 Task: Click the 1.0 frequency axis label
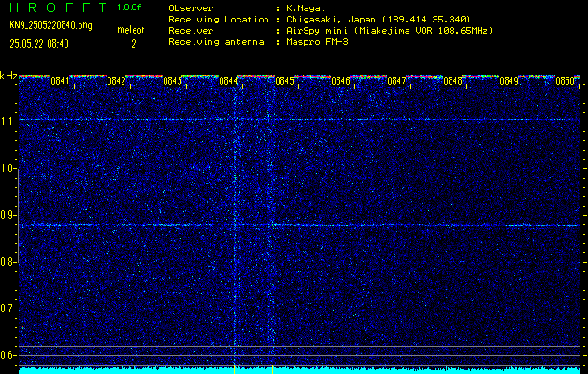coord(7,169)
